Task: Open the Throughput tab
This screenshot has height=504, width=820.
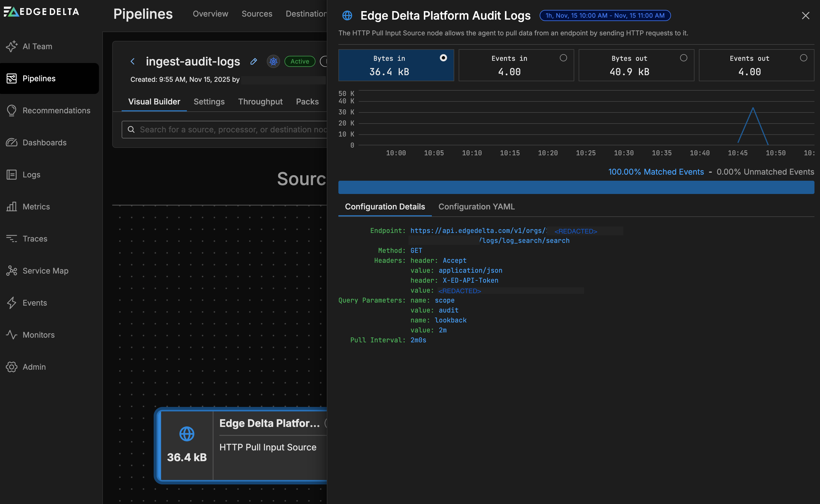Action: (x=260, y=102)
